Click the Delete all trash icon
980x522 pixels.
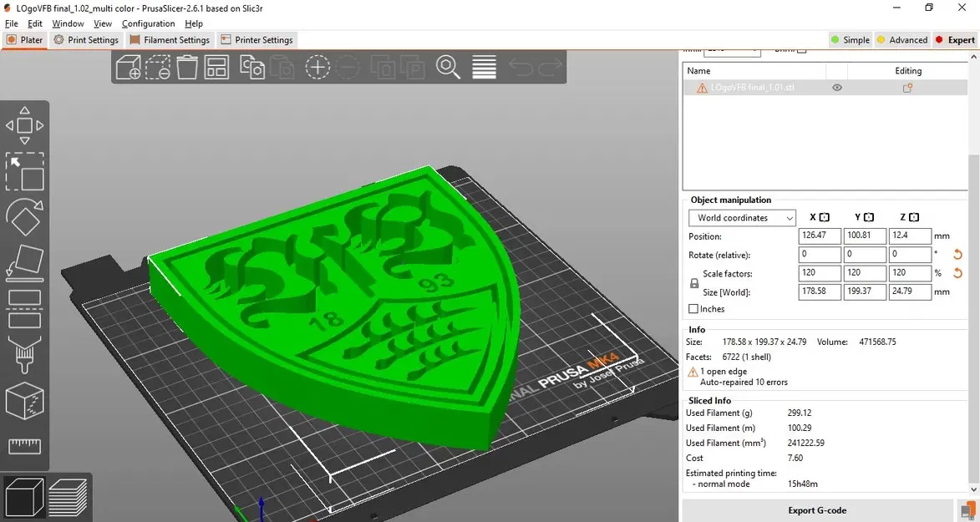click(x=187, y=67)
